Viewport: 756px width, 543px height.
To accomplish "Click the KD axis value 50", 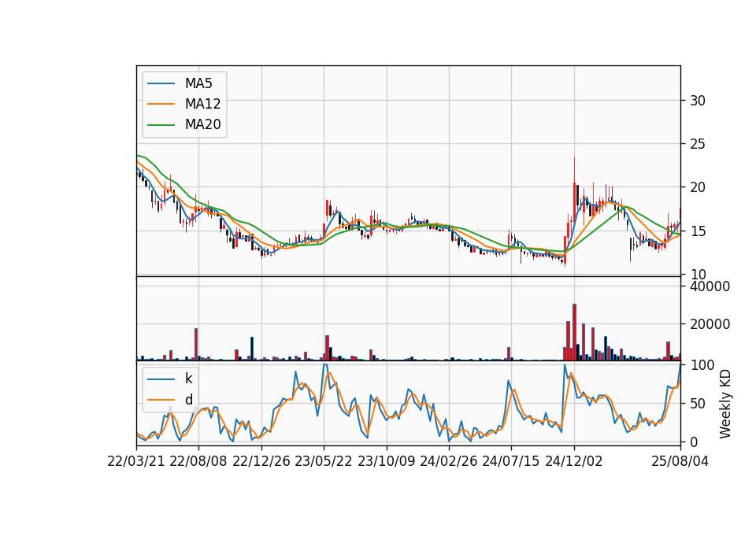I will [x=698, y=404].
